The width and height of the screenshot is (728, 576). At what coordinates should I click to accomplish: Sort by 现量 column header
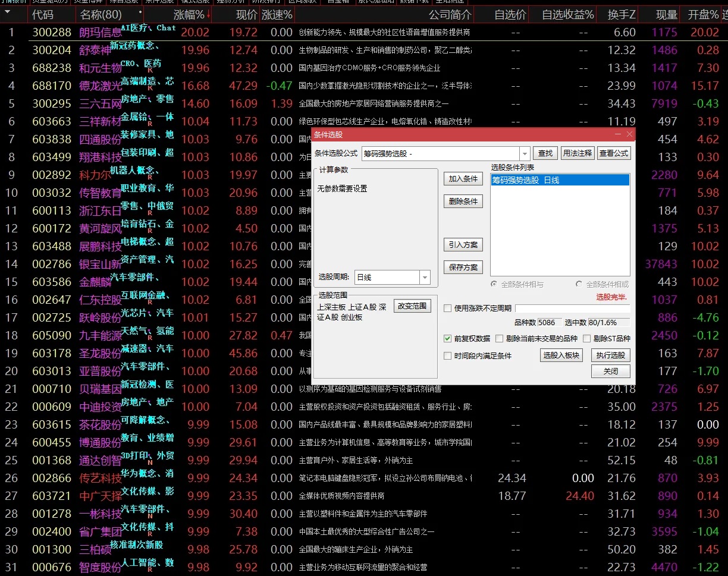click(666, 14)
